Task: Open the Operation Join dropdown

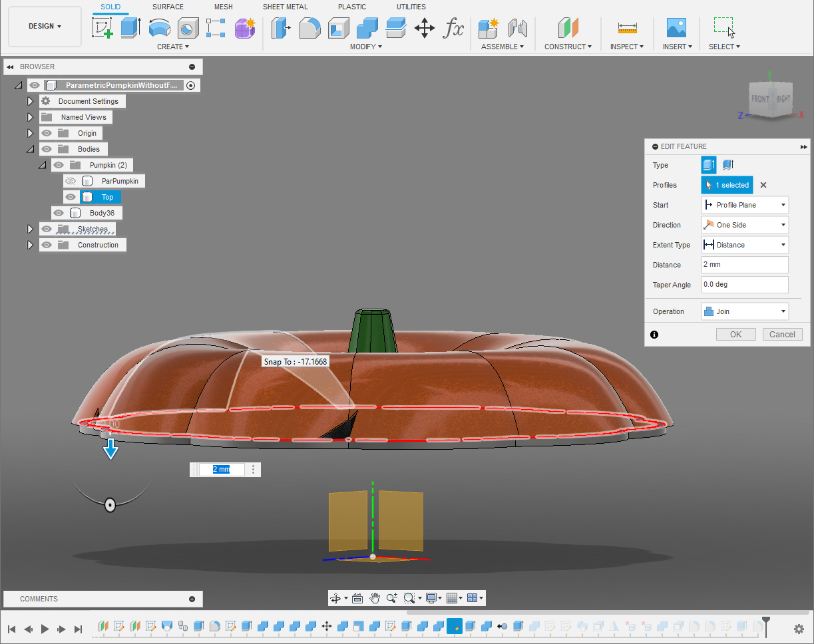Action: click(745, 311)
